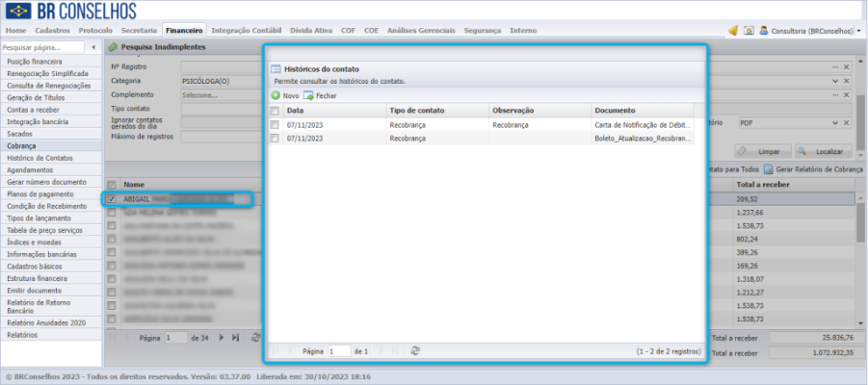Open the Segurança menu
868x385 pixels.
(482, 31)
